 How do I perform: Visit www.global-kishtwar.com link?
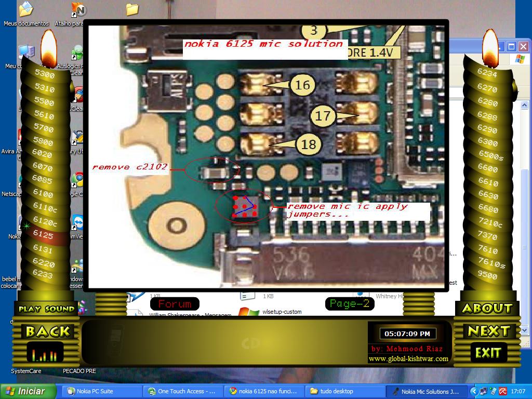(x=408, y=358)
